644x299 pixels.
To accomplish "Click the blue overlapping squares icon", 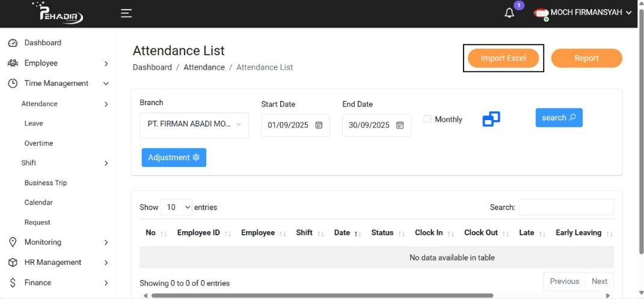I will pos(491,119).
